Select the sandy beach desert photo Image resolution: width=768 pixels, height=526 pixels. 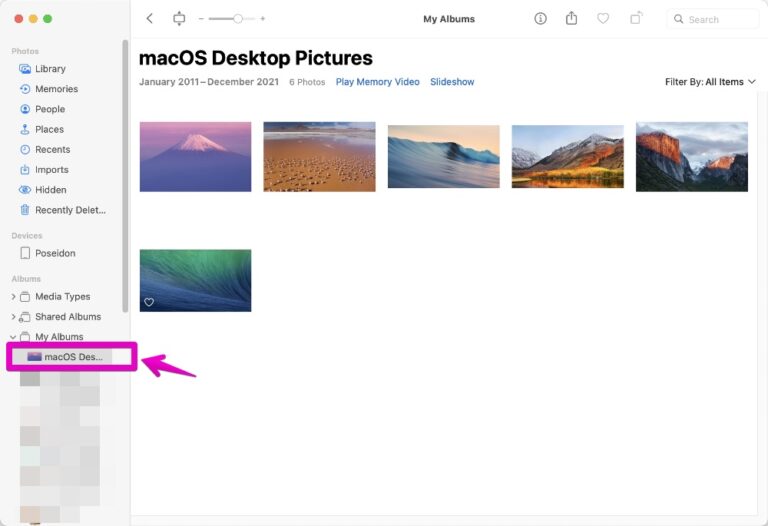coord(319,157)
